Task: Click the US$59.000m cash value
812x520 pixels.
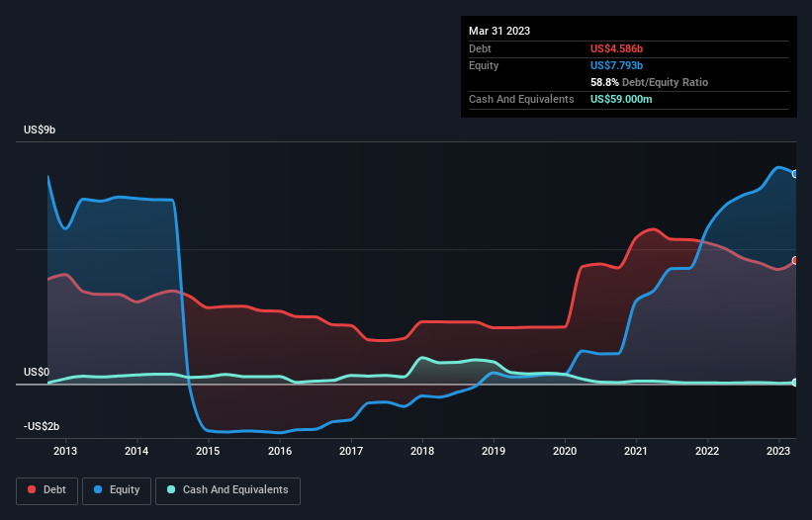Action: (x=621, y=99)
